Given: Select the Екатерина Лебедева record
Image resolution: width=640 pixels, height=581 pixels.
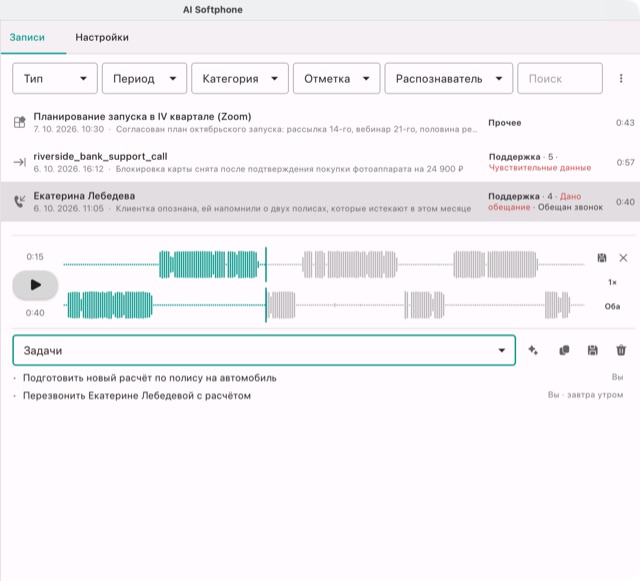Looking at the screenshot, I should tap(320, 202).
